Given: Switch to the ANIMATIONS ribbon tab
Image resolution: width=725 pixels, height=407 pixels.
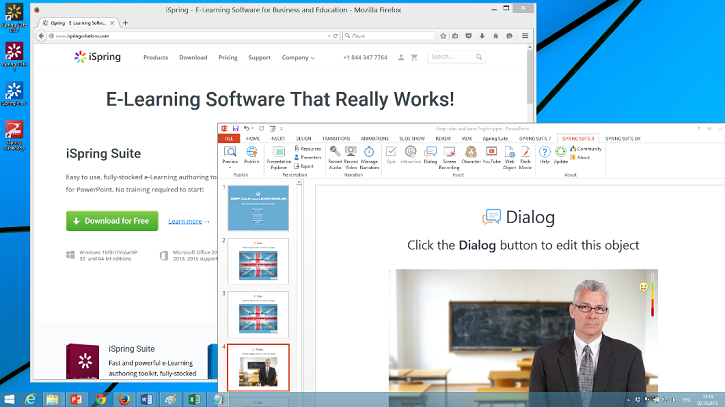Looking at the screenshot, I should pos(375,138).
